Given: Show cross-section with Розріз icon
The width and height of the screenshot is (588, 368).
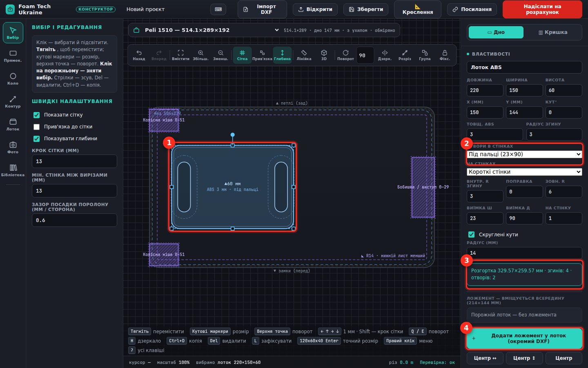Looking at the screenshot, I should coord(405,55).
